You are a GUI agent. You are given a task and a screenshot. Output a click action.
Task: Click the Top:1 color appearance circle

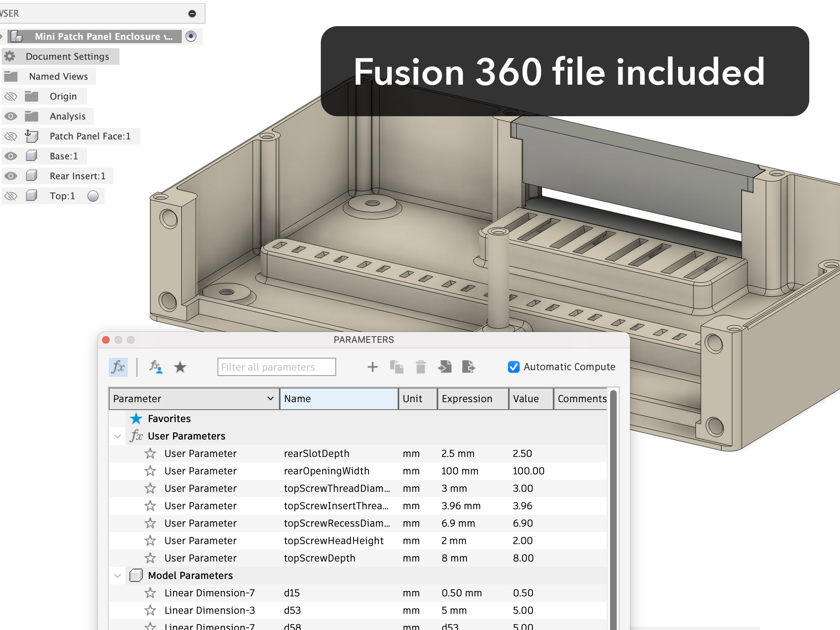point(93,196)
